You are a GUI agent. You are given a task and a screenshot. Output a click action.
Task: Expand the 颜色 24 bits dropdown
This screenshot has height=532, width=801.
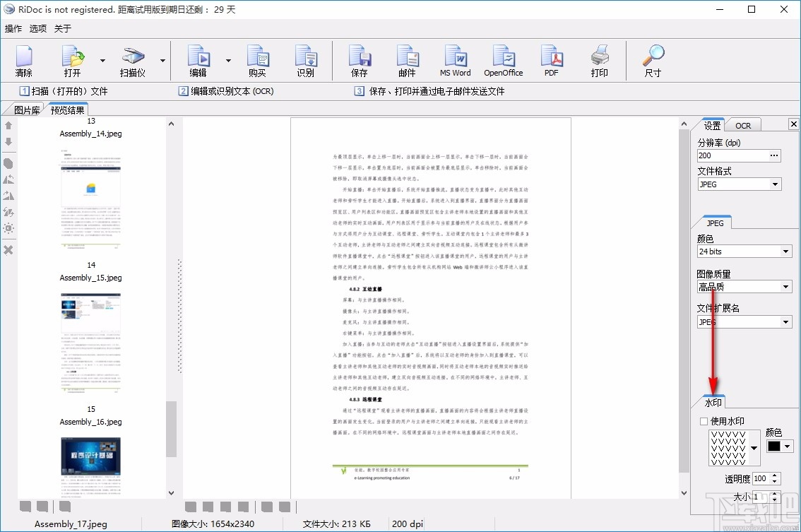(x=785, y=252)
